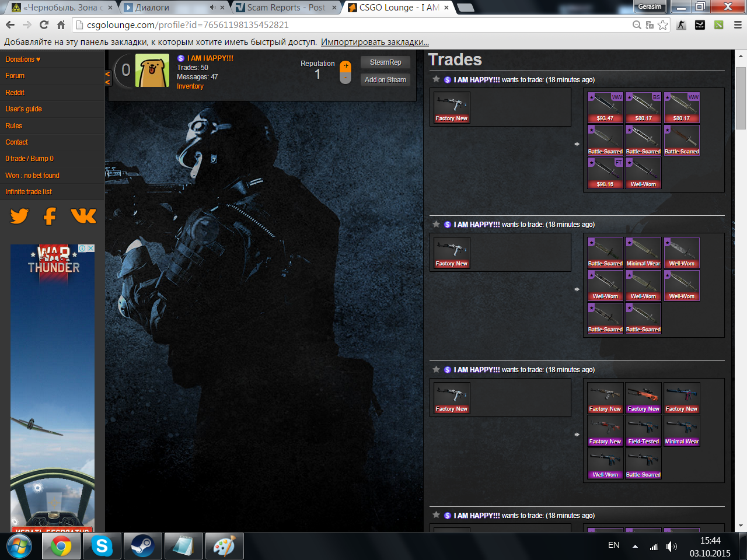
Task: Click the page vertical scrollbar
Action: [x=741, y=99]
